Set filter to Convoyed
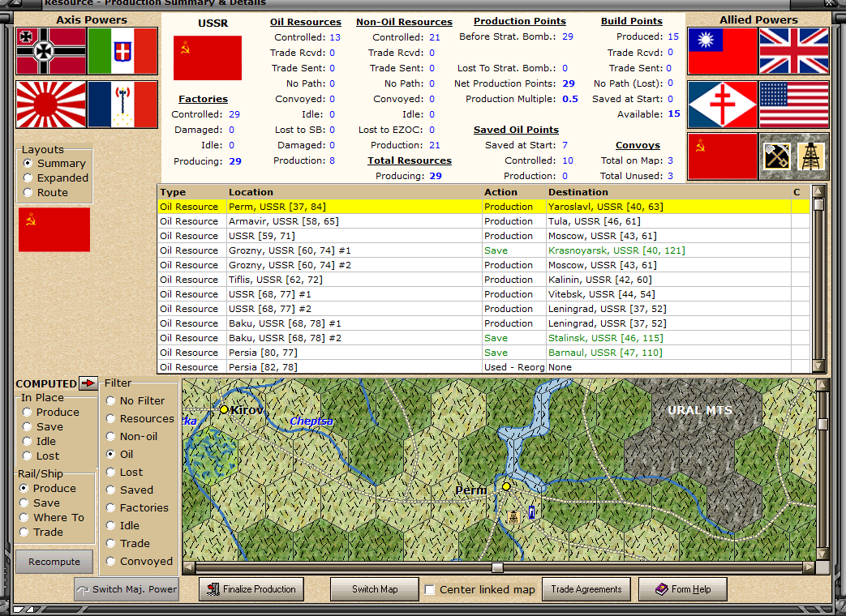Screen dimensions: 846x616 pos(140,561)
